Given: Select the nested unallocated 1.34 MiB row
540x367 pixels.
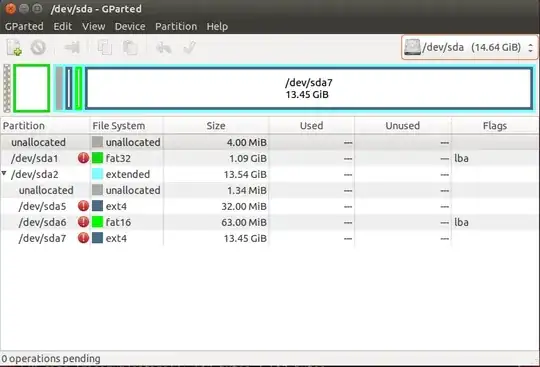Looking at the screenshot, I should pyautogui.click(x=270, y=190).
